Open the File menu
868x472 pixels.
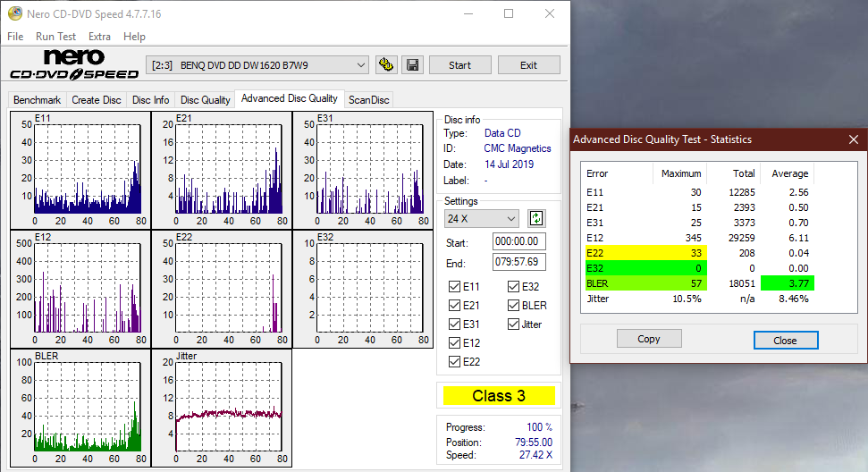coord(15,37)
